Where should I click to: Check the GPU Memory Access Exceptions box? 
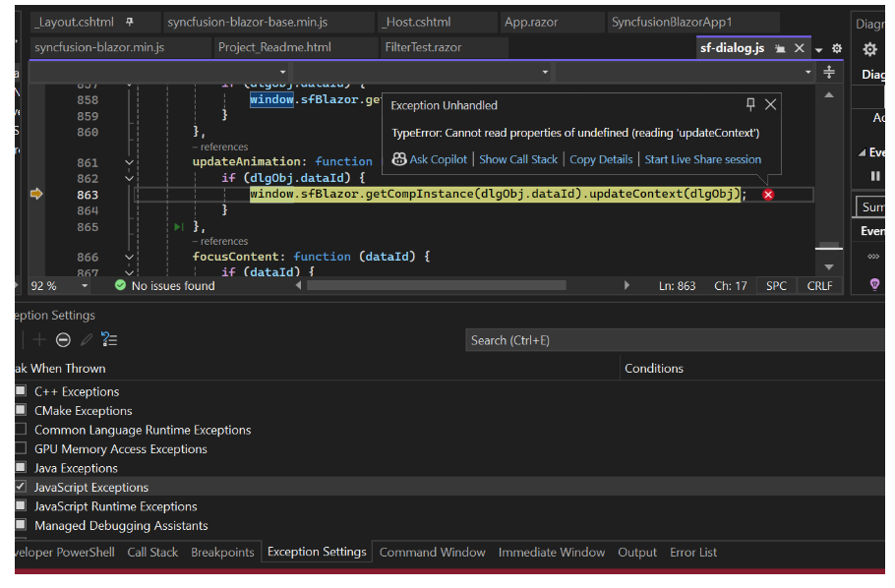point(21,448)
